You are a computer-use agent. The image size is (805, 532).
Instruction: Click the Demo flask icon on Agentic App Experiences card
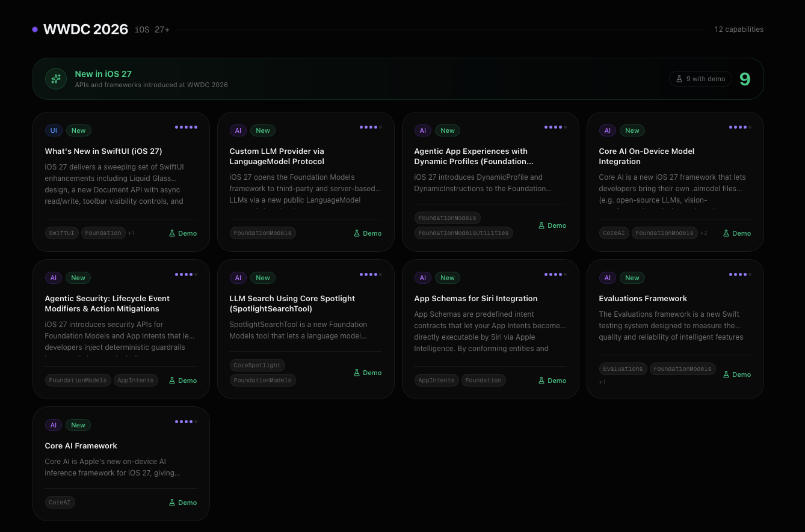point(541,225)
